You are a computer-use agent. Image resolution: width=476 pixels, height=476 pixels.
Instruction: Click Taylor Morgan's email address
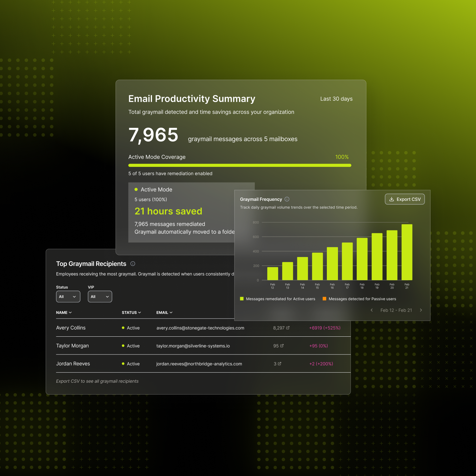193,346
